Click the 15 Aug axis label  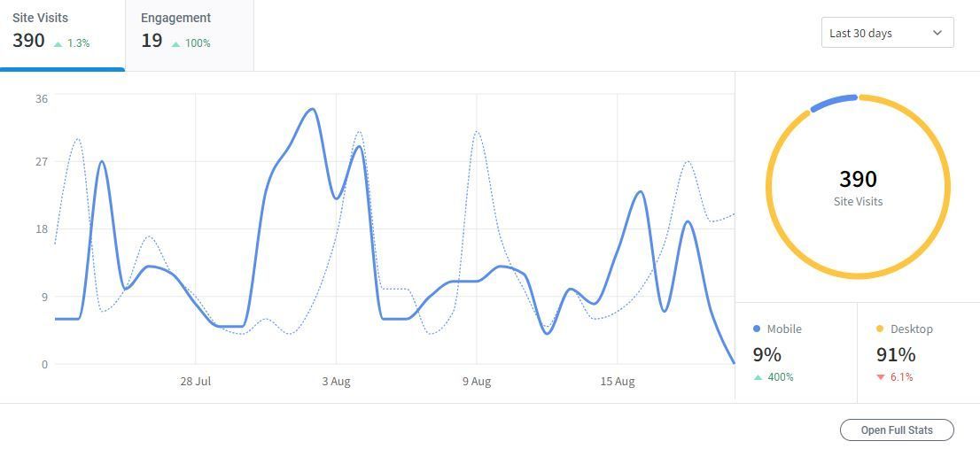618,382
